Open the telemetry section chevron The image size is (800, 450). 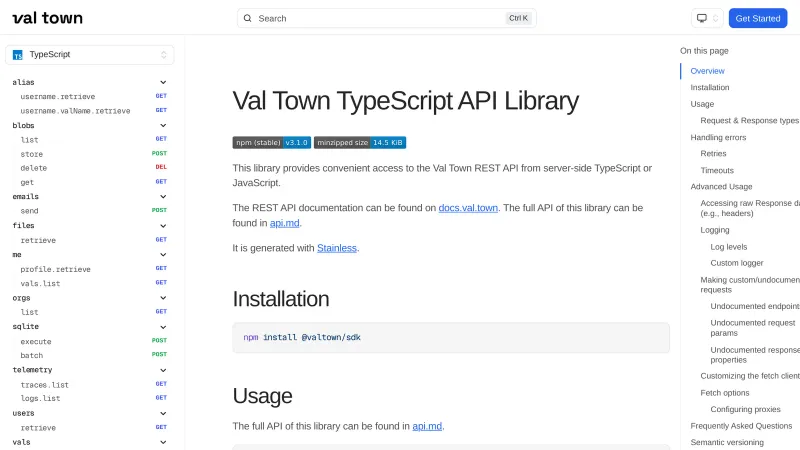[163, 370]
